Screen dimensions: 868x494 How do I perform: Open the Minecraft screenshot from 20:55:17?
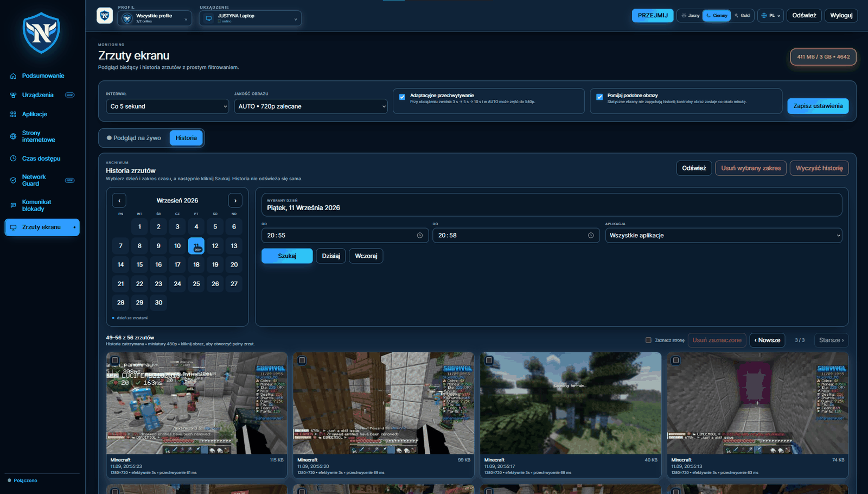[x=571, y=403]
